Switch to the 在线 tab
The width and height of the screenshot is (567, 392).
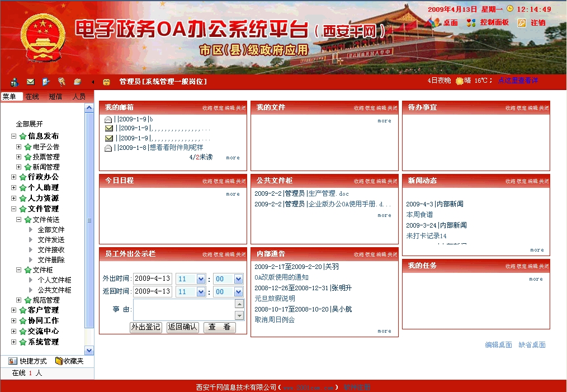[x=32, y=97]
